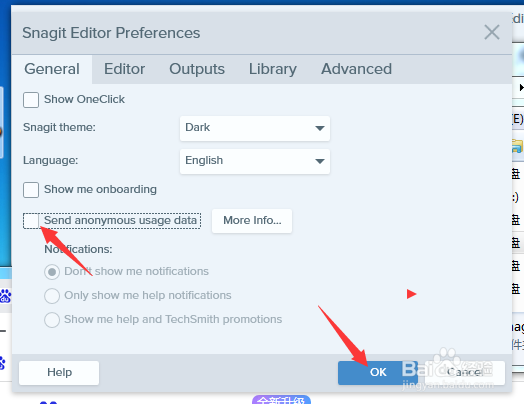Open the Snagit theme dropdown

(255, 128)
